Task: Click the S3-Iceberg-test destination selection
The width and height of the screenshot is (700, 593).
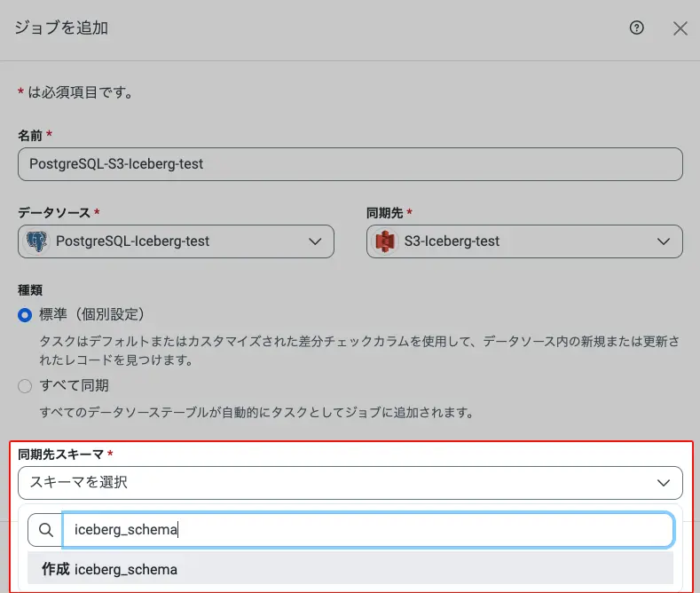Action: click(452, 241)
